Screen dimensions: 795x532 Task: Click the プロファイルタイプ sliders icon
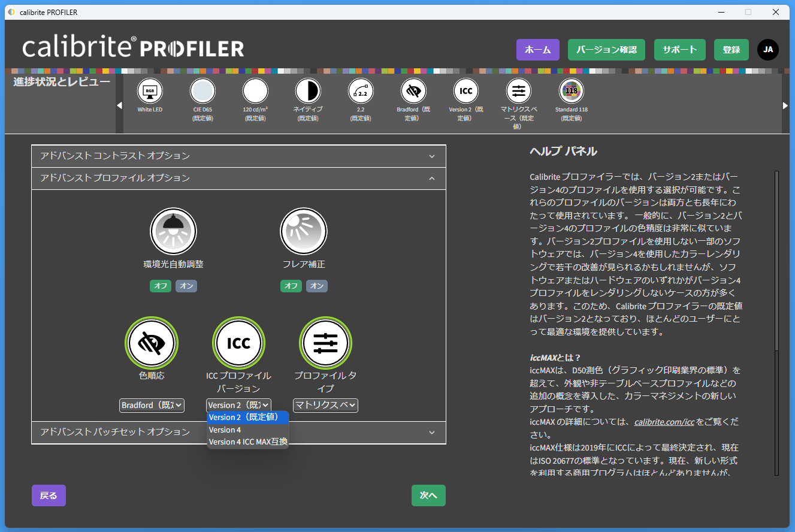(325, 343)
